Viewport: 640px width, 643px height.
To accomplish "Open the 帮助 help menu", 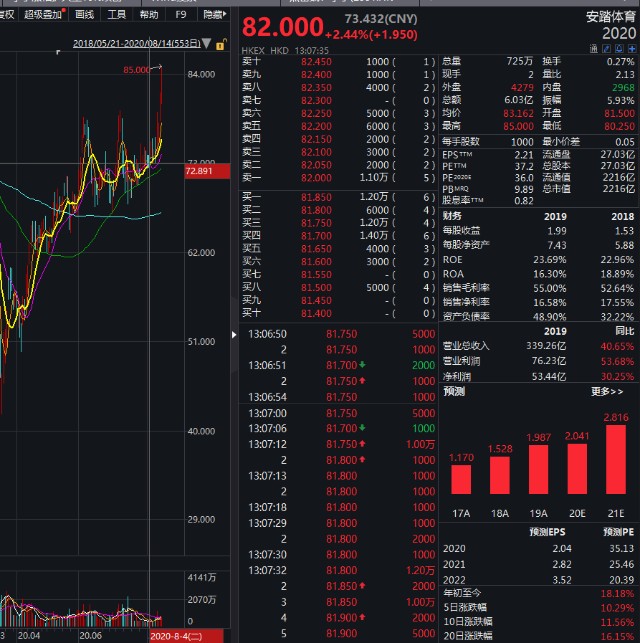I will point(149,15).
